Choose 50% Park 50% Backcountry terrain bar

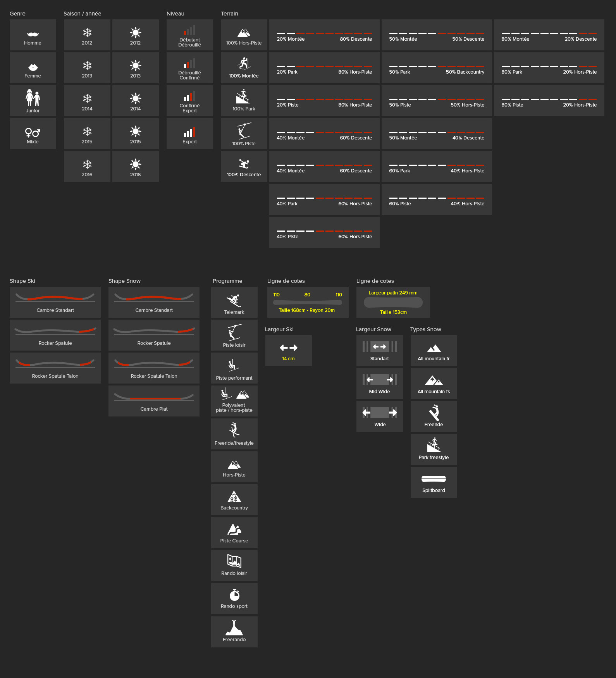point(437,68)
